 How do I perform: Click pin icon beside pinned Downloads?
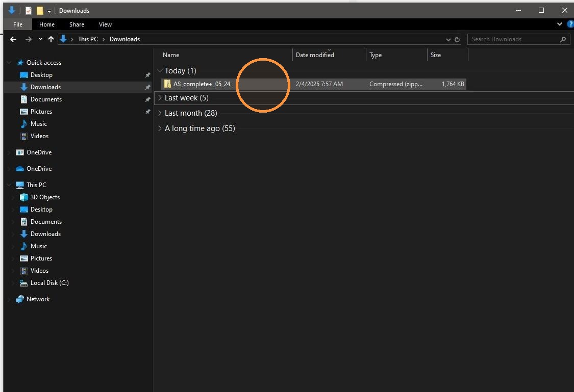coord(147,87)
